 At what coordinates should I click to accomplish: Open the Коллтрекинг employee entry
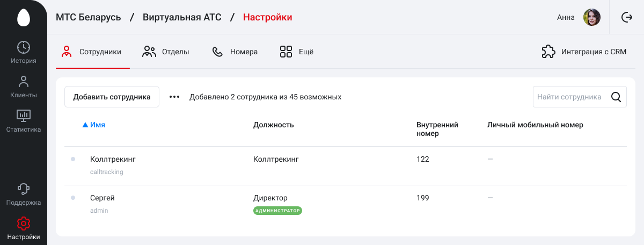(x=346, y=165)
